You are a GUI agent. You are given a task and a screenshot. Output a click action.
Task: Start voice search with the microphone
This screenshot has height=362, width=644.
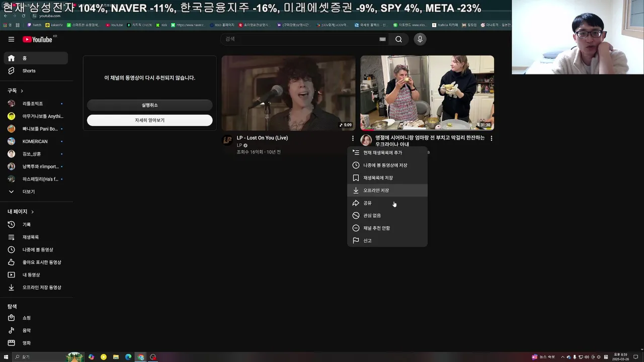(x=420, y=39)
